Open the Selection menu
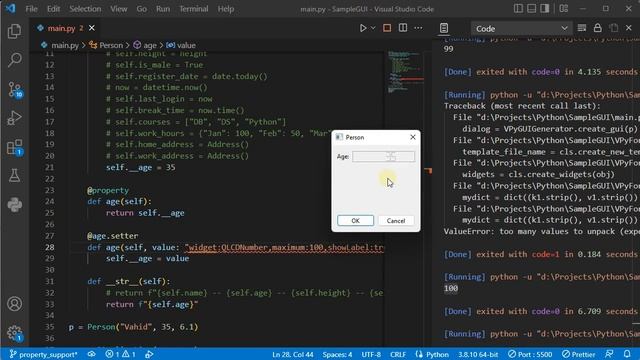This screenshot has height=360, width=640. (x=85, y=9)
